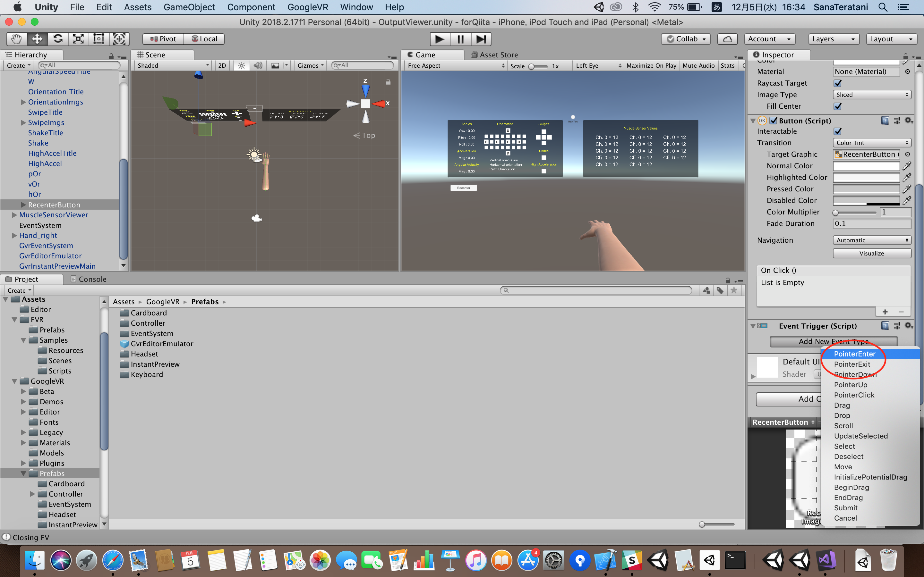Select the Rect Transform tool
The width and height of the screenshot is (924, 577).
tap(99, 39)
